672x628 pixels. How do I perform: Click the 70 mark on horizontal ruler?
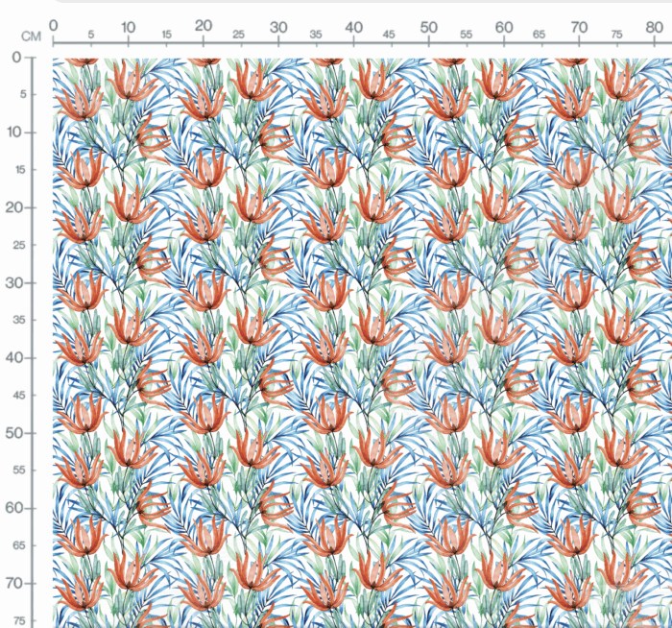tap(579, 28)
